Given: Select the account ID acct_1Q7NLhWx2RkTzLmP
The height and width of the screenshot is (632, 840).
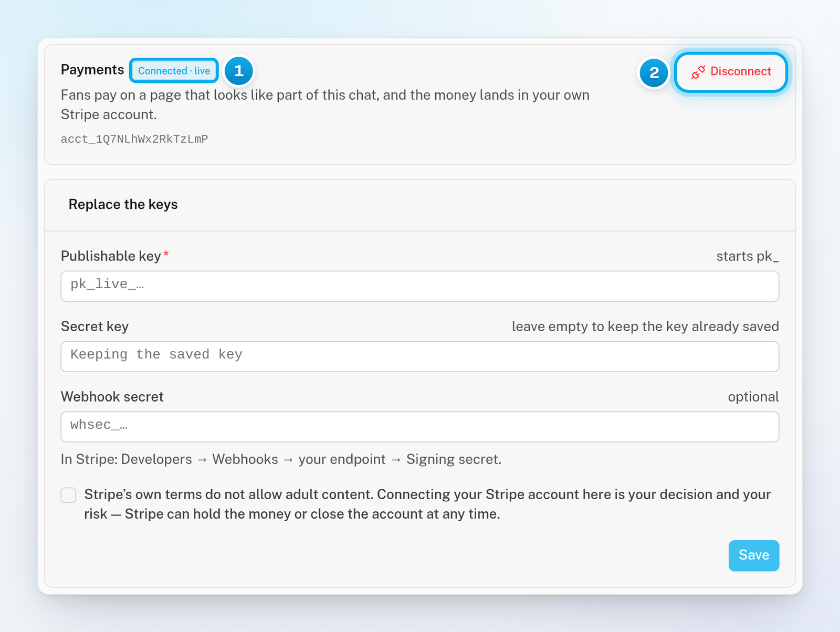Looking at the screenshot, I should click(x=134, y=139).
